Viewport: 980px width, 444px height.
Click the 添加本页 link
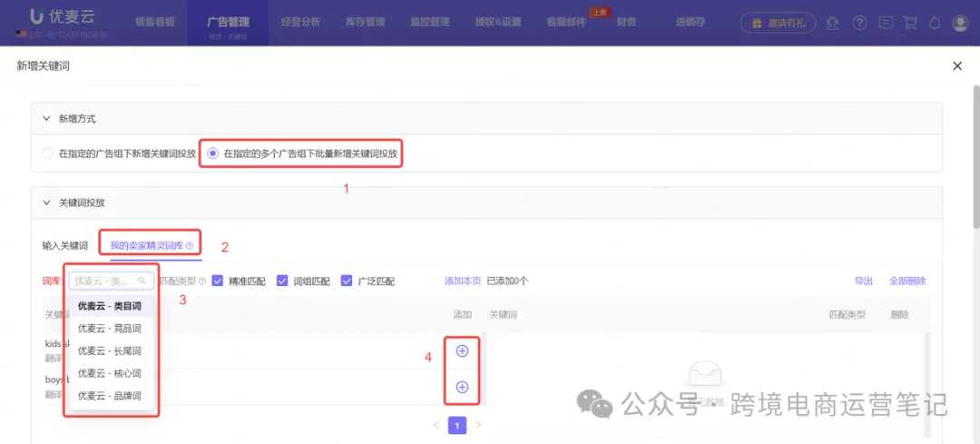(x=463, y=281)
